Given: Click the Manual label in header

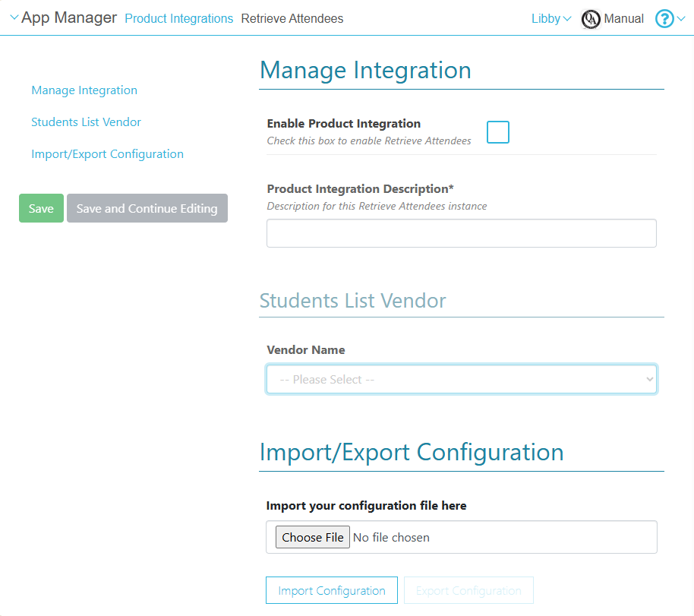Looking at the screenshot, I should (623, 18).
